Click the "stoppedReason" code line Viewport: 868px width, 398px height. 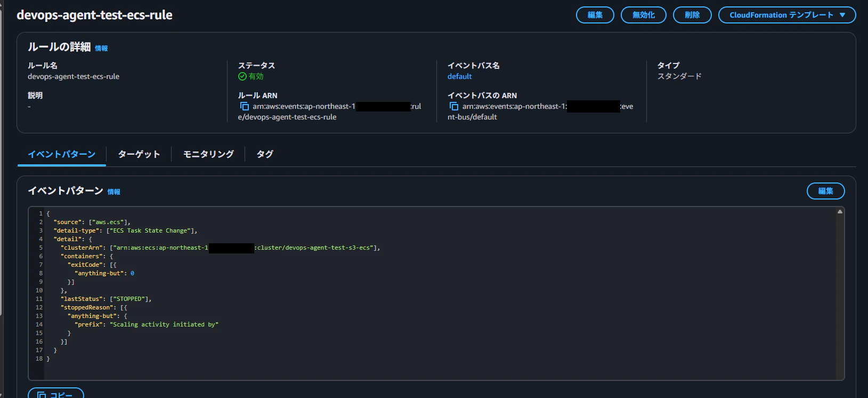[x=94, y=307]
